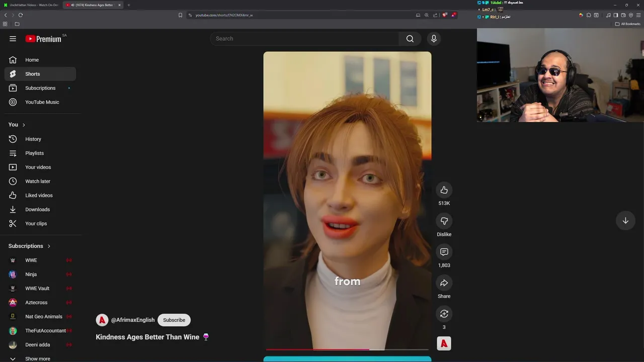Bookmark this page via bookmark icon
Viewport: 644px width, 362px height.
180,15
